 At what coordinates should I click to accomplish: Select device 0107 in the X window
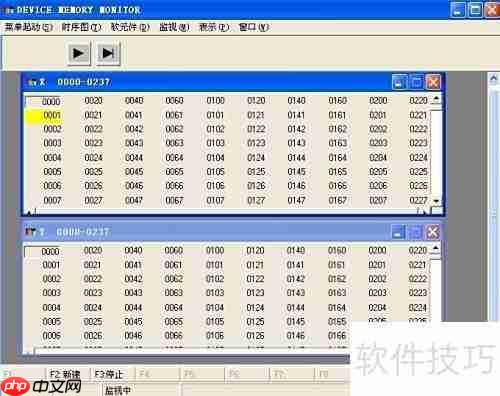click(215, 200)
